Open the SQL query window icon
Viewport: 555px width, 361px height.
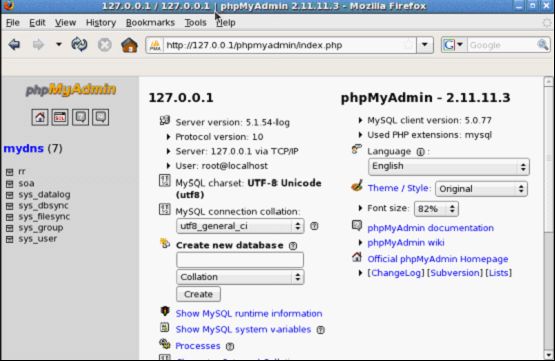[x=60, y=117]
